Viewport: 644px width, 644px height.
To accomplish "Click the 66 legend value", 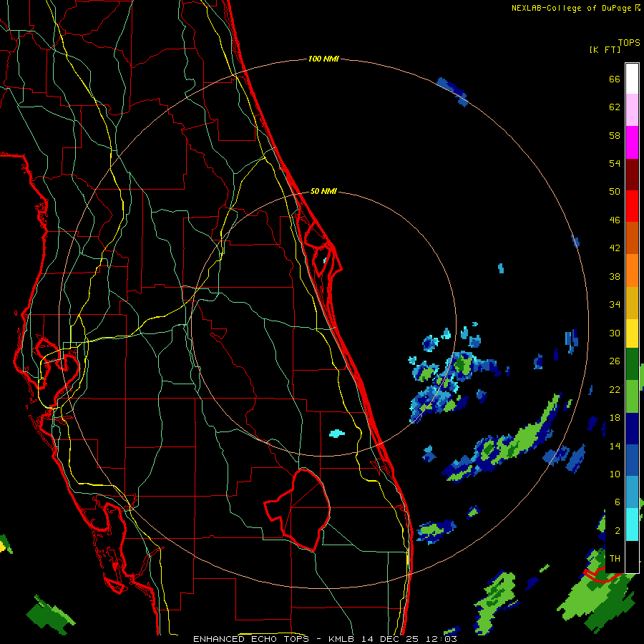I will click(615, 79).
